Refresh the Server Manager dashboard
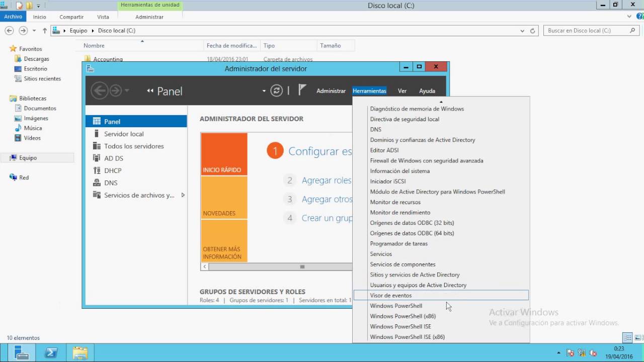This screenshot has width=644, height=362. (276, 90)
